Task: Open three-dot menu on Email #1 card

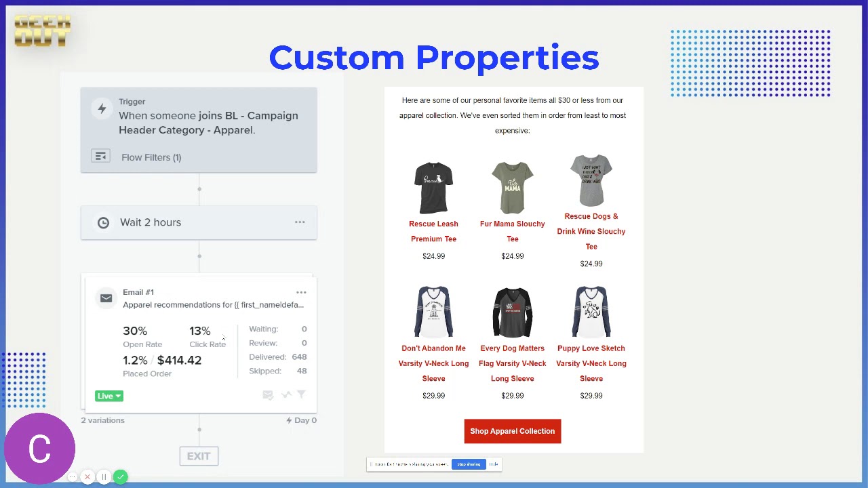Action: tap(301, 292)
